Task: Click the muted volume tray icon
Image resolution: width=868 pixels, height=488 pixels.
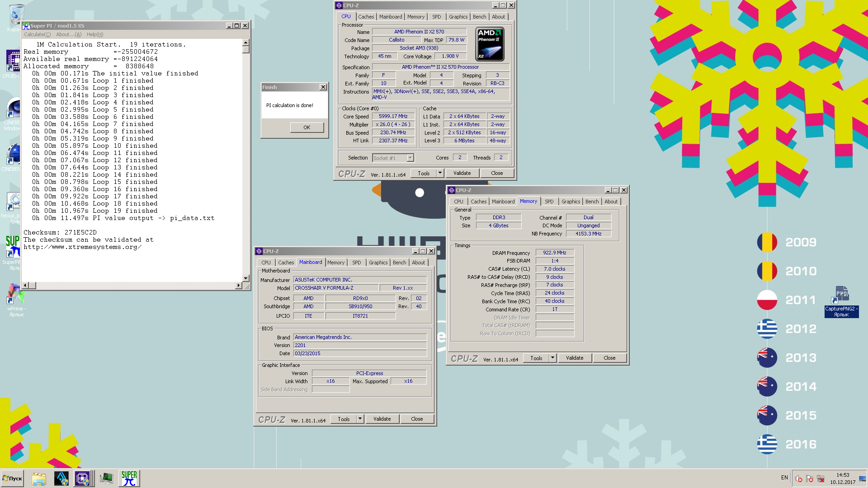Action: pos(799,479)
